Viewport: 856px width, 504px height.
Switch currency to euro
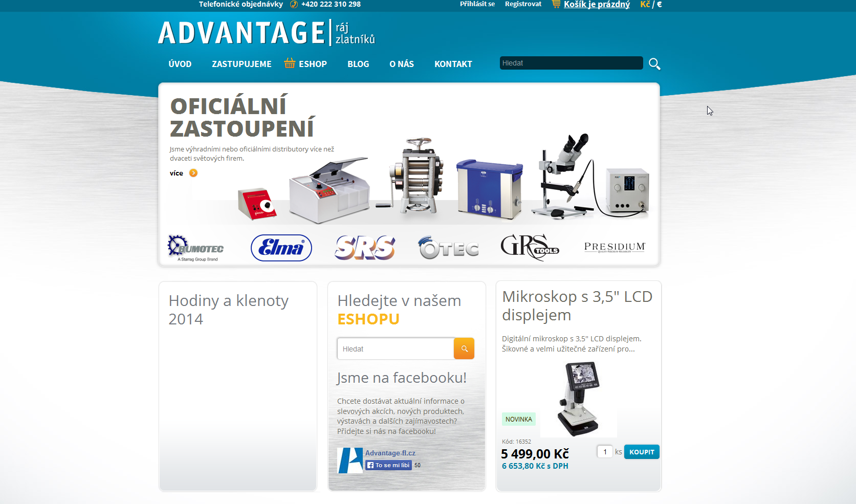click(x=660, y=5)
